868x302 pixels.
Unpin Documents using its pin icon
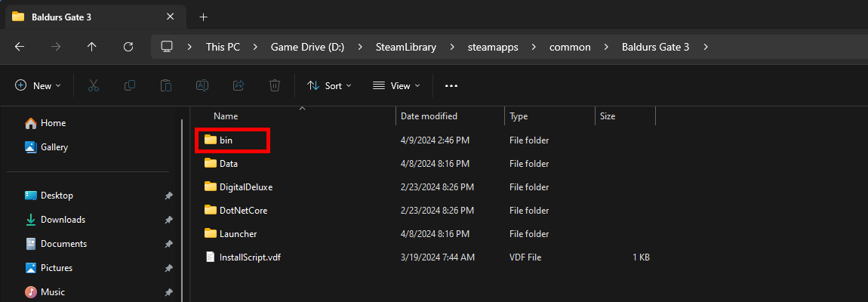[x=168, y=244]
